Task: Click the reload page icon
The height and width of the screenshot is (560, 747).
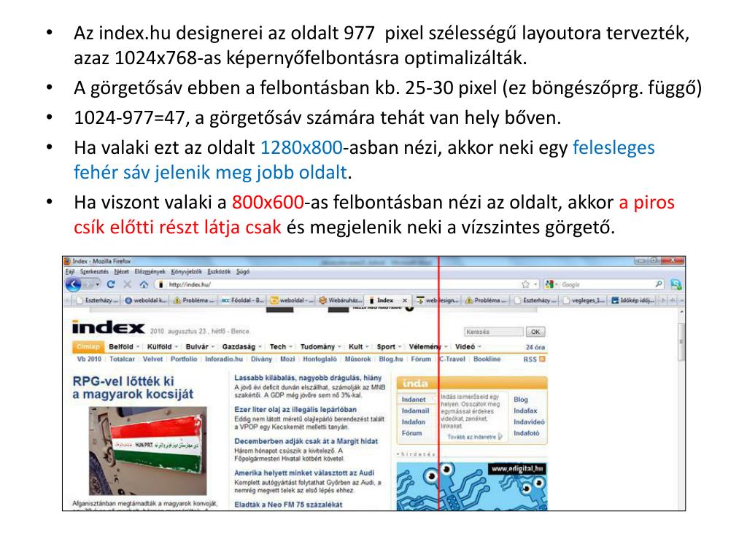Action: pyautogui.click(x=111, y=284)
